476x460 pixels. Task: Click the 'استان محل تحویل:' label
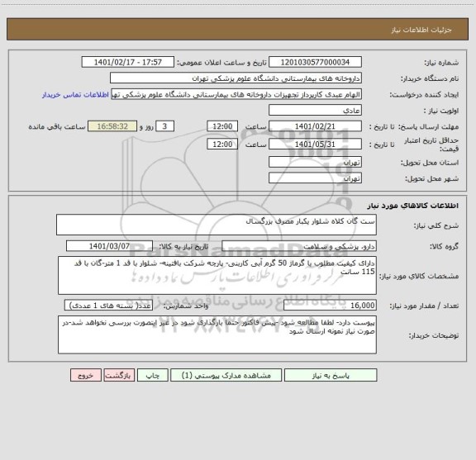430,163
